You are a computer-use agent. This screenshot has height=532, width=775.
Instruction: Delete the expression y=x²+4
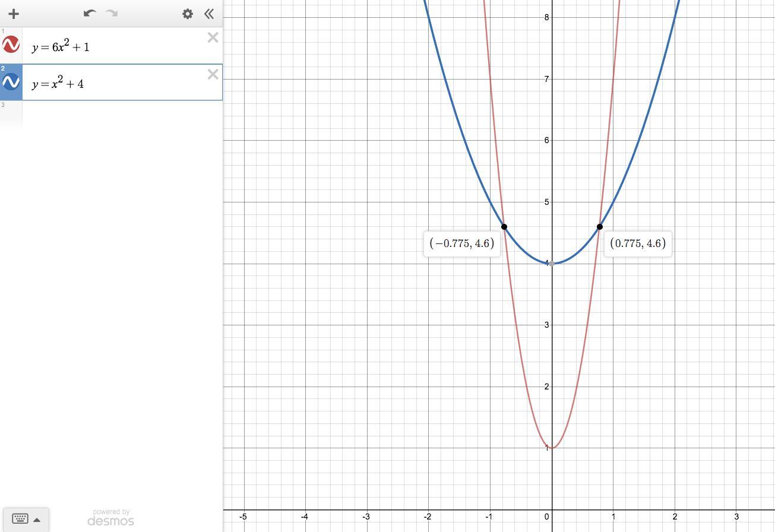tap(213, 75)
